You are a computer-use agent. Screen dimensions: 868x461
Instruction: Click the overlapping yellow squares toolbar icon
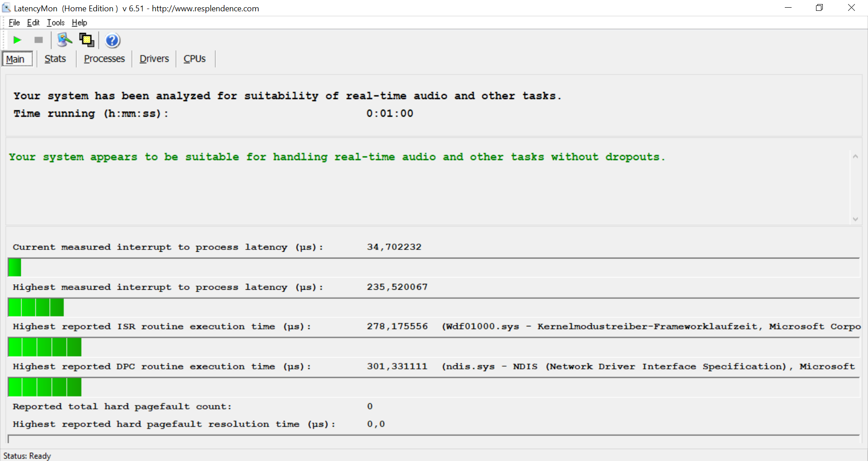tap(86, 40)
